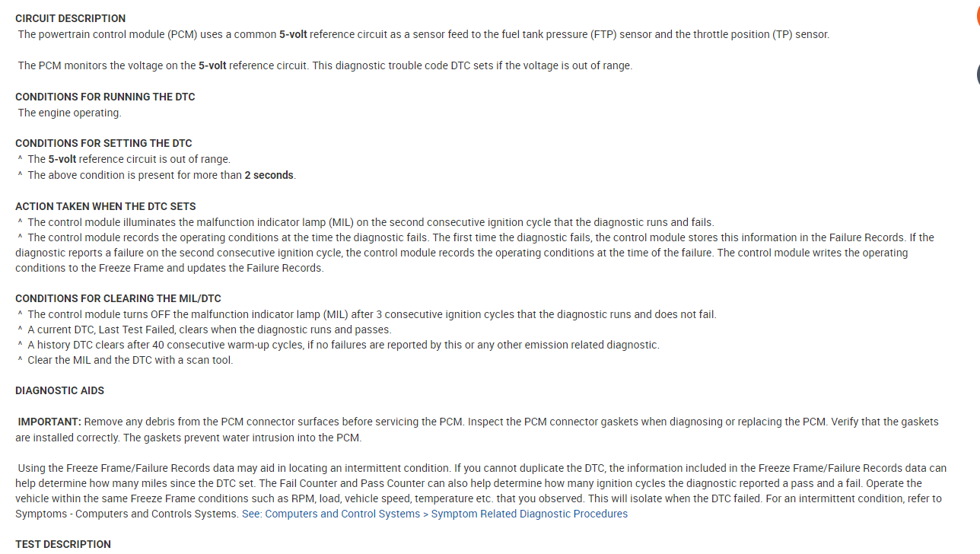Image resolution: width=980 pixels, height=554 pixels.
Task: Click the dark gray circular button at right edge
Action: point(977,74)
